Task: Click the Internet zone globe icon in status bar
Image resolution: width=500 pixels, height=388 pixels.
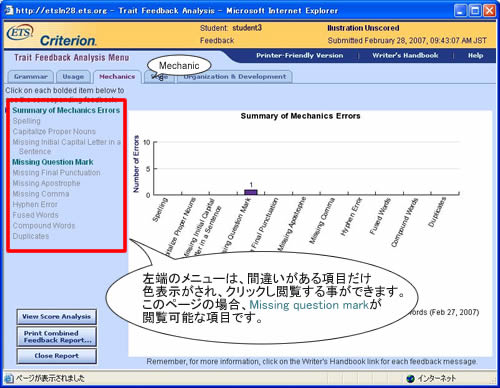Action: [411, 379]
